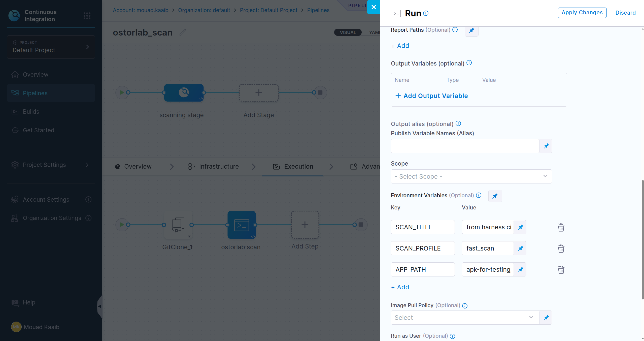Screen dimensions: 644x341
Task: Click pin icon for Environment Variables section
Action: [495, 196]
